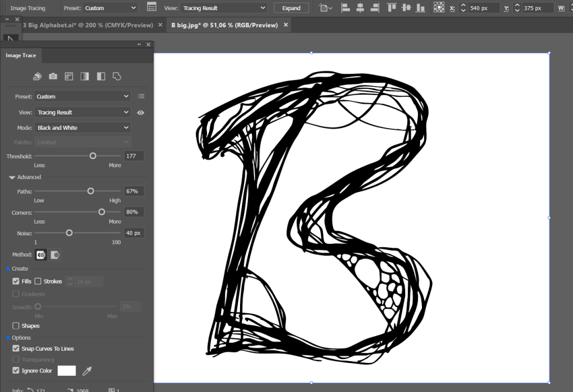The image size is (573, 392).
Task: Select the Overlapping method icon
Action: coord(55,255)
